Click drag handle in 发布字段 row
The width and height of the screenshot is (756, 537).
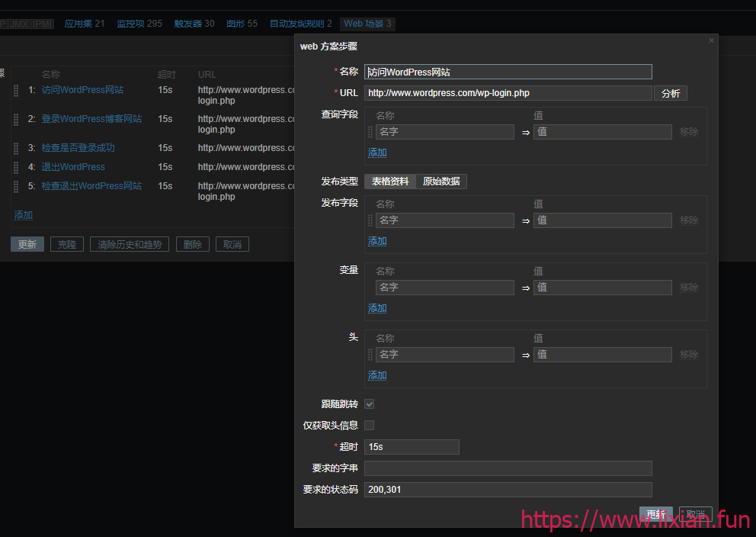coord(370,220)
